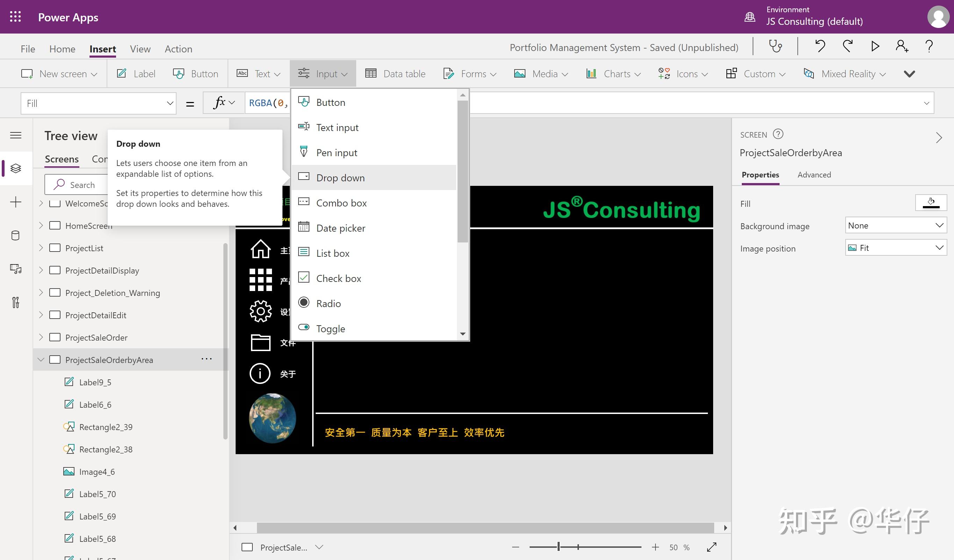Screen dimensions: 954x560
Task: Open the Power Apps waffle launcher
Action: click(x=15, y=17)
